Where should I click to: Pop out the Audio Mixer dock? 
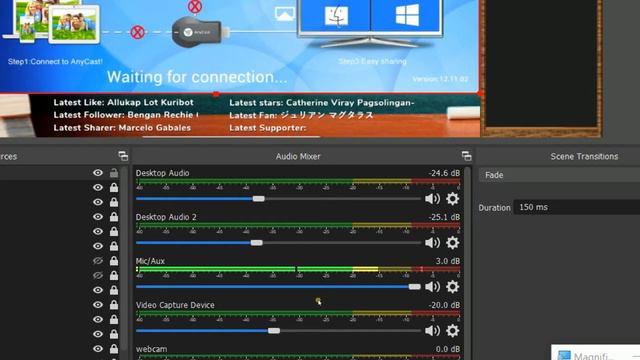click(466, 156)
